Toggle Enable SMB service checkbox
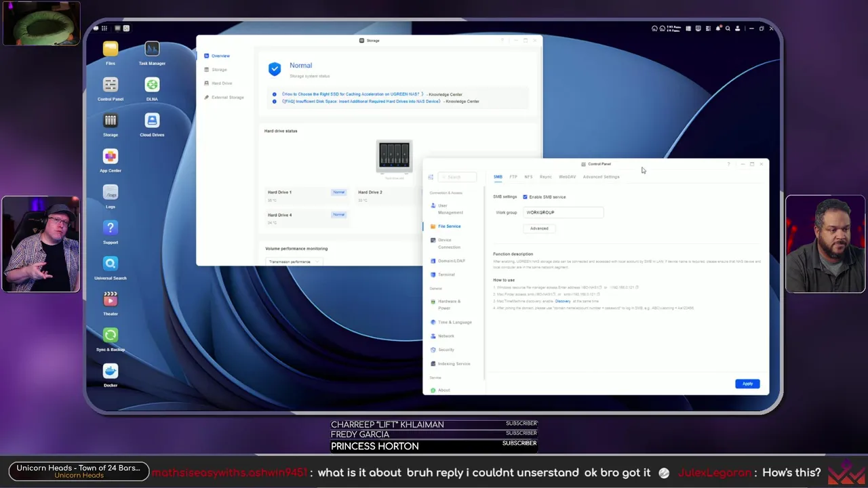The height and width of the screenshot is (488, 868). 525,197
